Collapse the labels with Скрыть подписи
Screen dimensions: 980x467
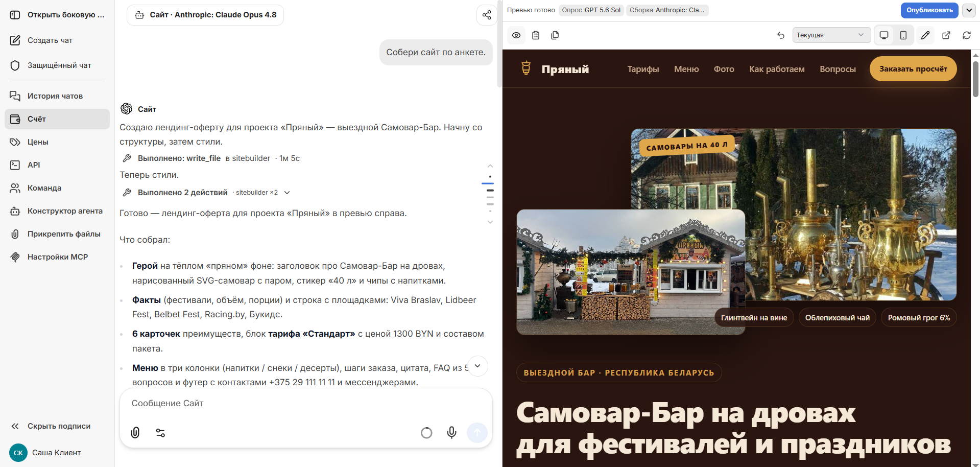[57, 426]
